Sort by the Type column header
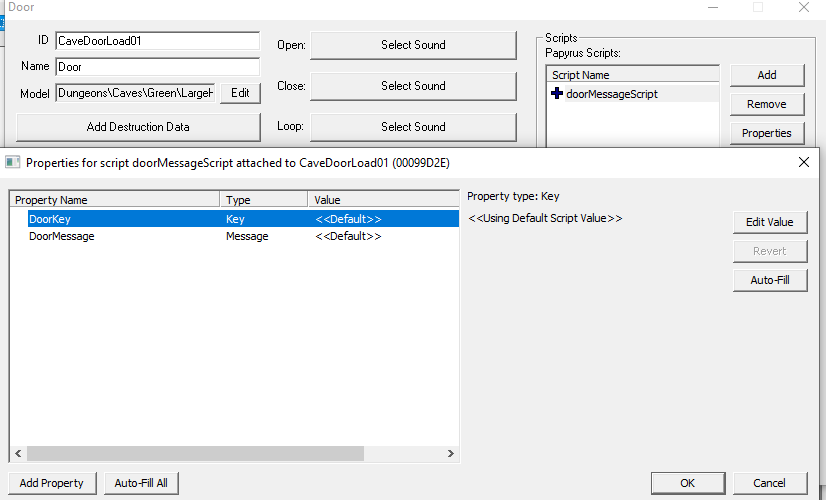This screenshot has height=500, width=826. 264,200
